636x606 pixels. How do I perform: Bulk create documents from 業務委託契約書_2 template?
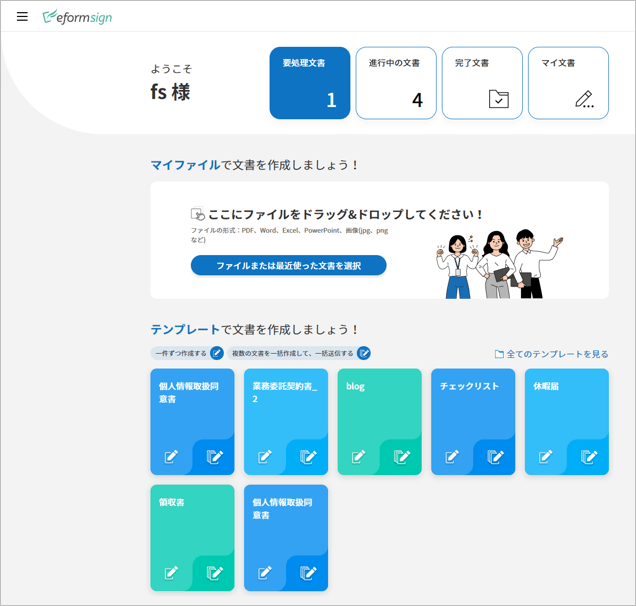coord(309,457)
